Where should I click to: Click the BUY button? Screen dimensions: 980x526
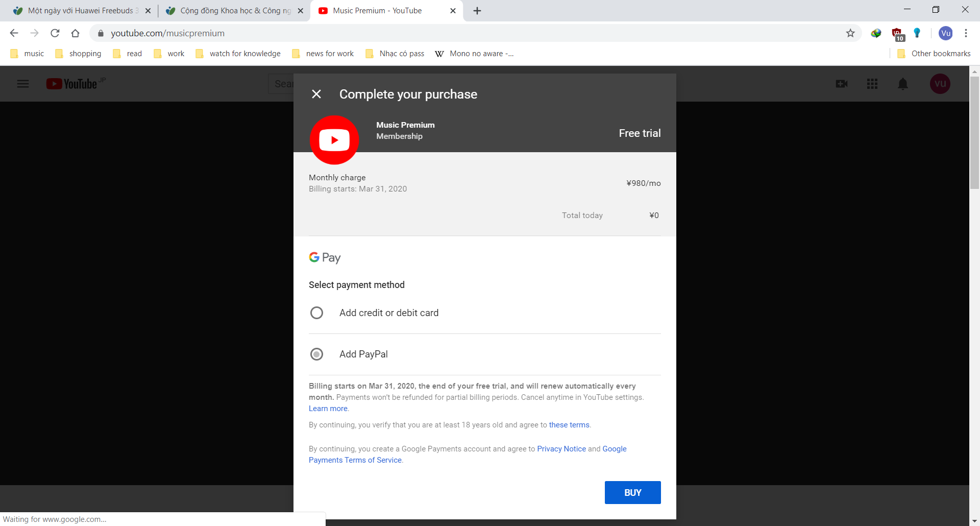click(x=632, y=492)
